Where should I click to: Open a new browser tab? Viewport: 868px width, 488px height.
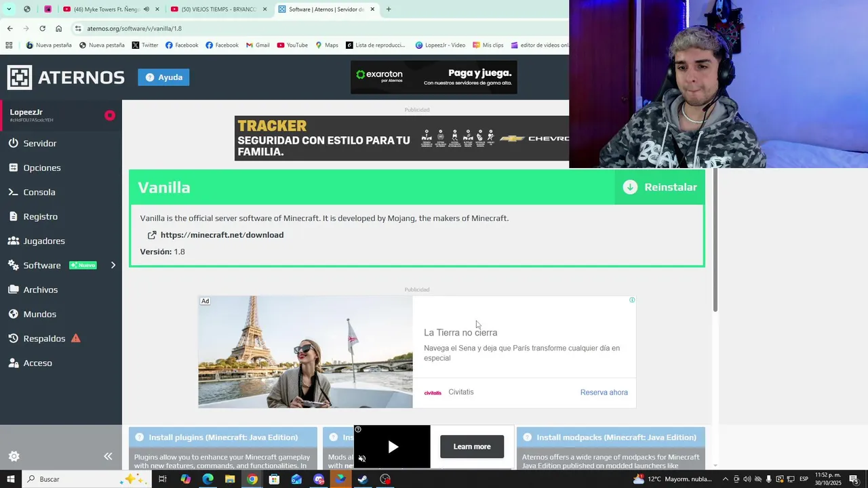[x=389, y=9]
